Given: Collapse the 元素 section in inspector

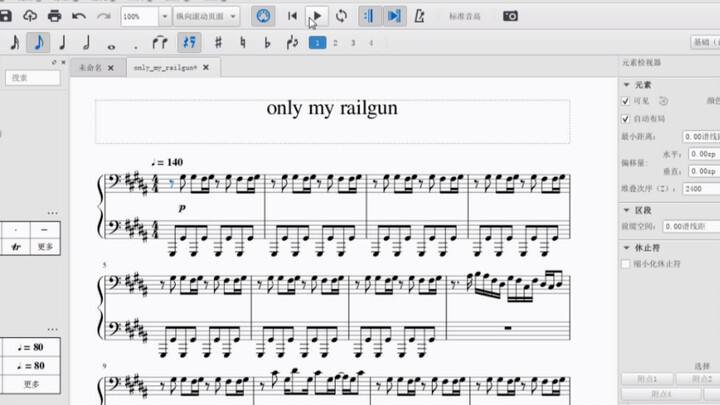Looking at the screenshot, I should (627, 85).
